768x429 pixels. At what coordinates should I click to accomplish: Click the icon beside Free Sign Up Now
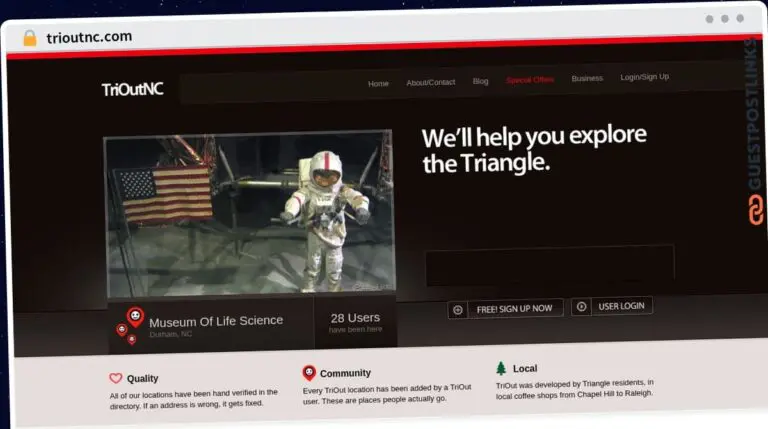[x=457, y=309]
